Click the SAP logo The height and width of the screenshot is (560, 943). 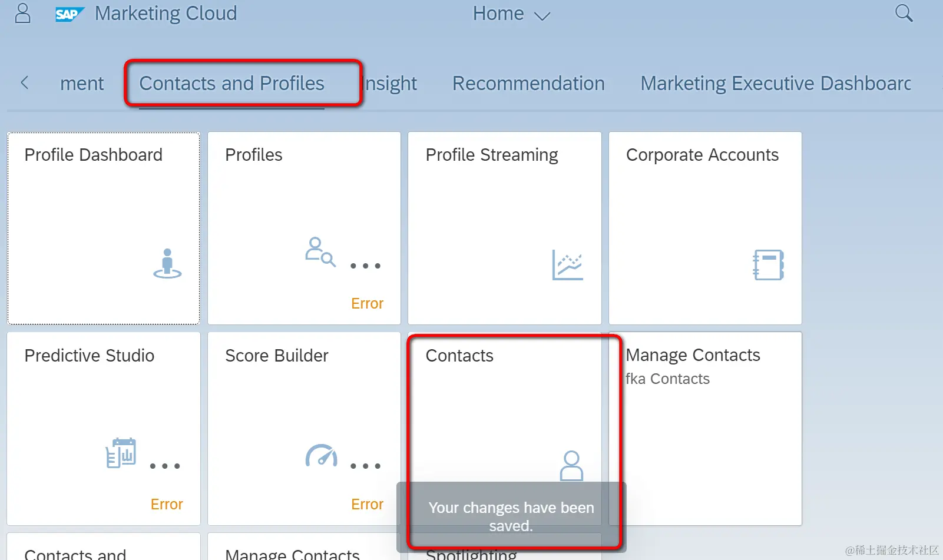click(70, 14)
